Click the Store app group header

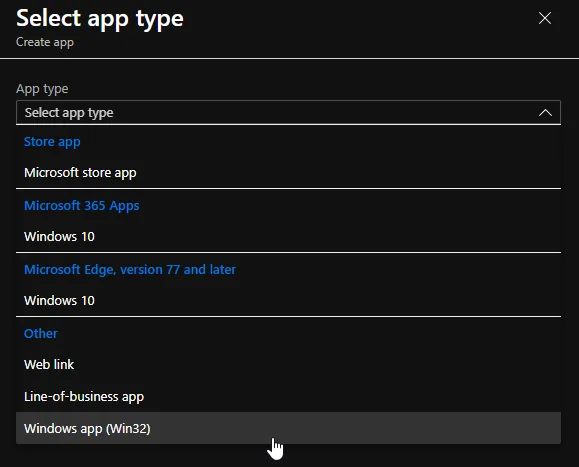(52, 142)
